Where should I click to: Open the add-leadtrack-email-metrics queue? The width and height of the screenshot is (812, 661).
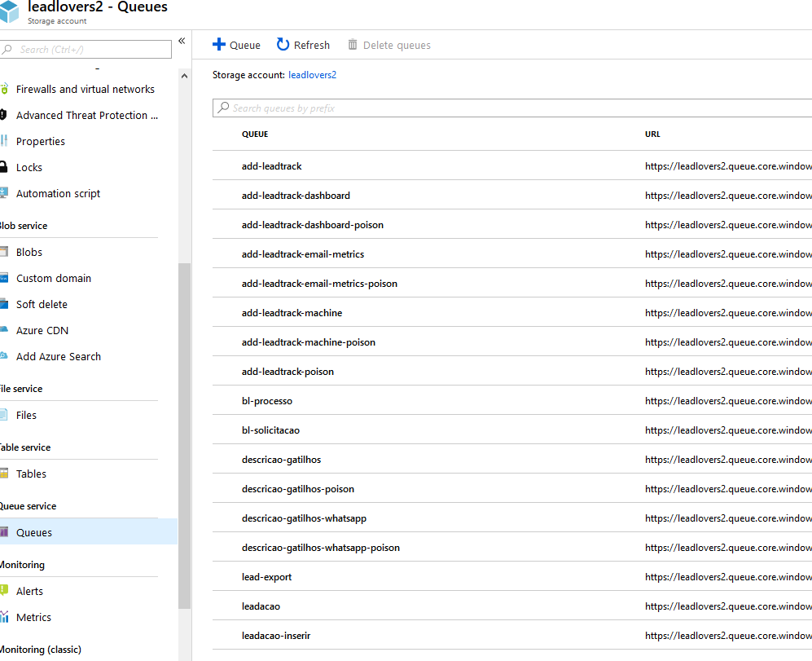pyautogui.click(x=303, y=254)
